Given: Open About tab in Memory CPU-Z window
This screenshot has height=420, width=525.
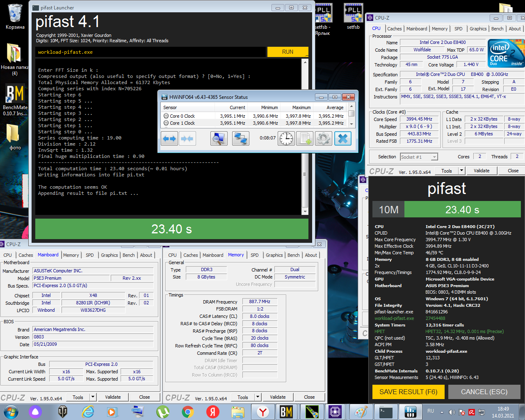Looking at the screenshot, I should (x=310, y=255).
